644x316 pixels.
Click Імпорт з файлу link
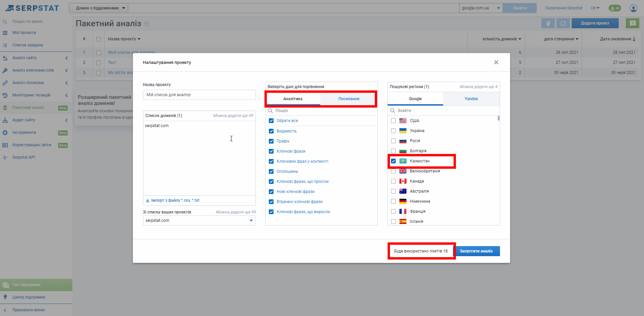pos(175,200)
